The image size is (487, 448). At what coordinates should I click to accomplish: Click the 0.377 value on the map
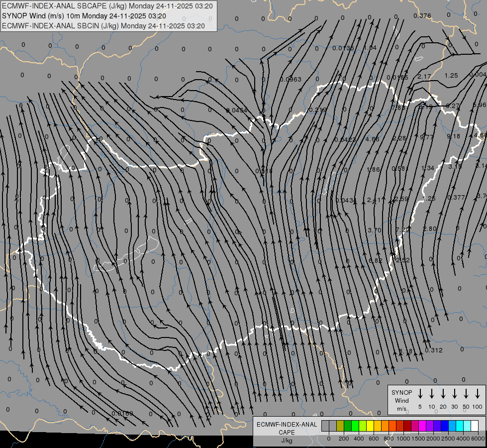pos(456,198)
